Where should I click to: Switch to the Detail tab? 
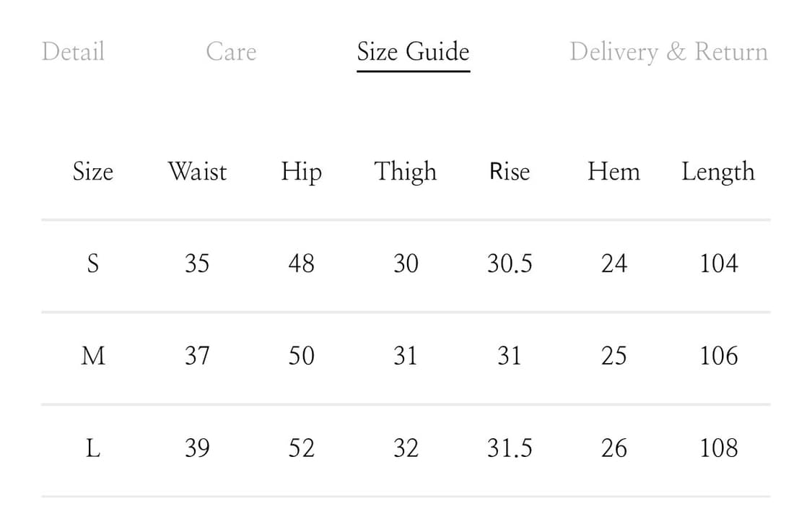(x=73, y=51)
